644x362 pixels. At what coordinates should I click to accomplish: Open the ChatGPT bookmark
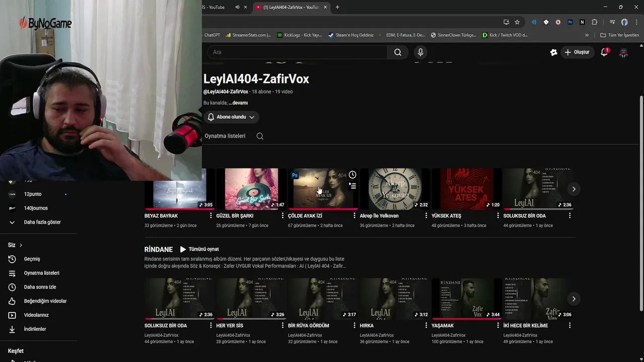(212, 35)
